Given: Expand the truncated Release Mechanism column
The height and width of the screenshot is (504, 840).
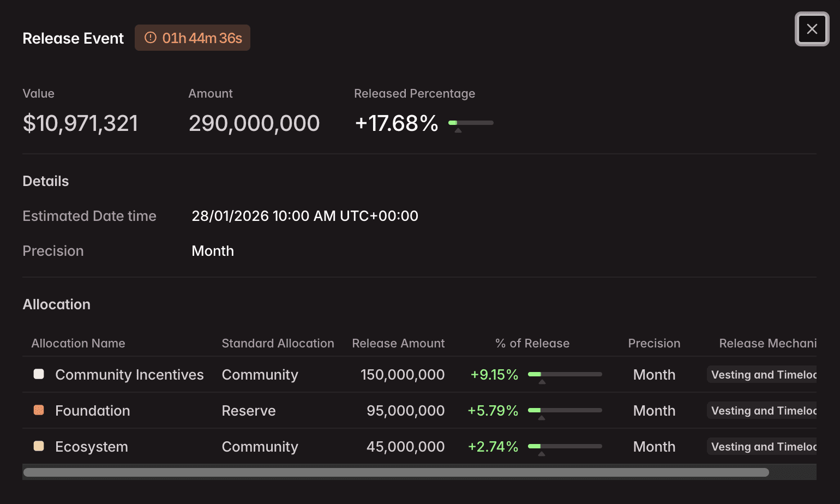Looking at the screenshot, I should 768,343.
